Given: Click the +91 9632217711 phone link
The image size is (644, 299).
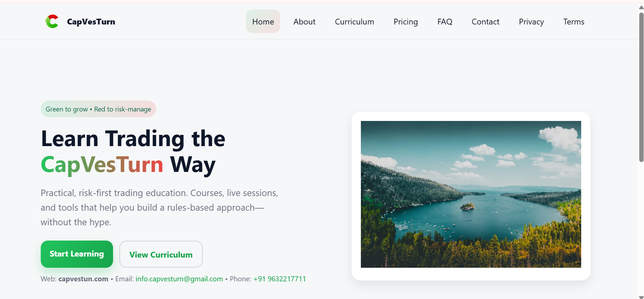Looking at the screenshot, I should [280, 279].
